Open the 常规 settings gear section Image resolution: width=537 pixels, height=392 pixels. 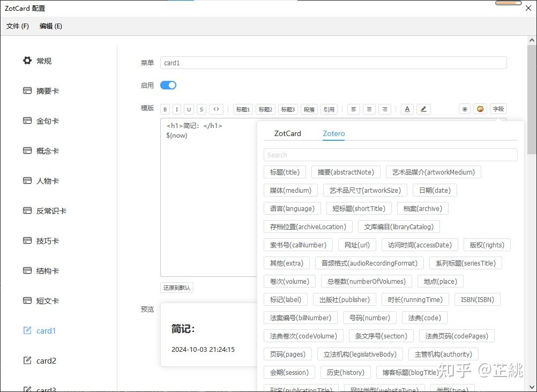click(37, 61)
